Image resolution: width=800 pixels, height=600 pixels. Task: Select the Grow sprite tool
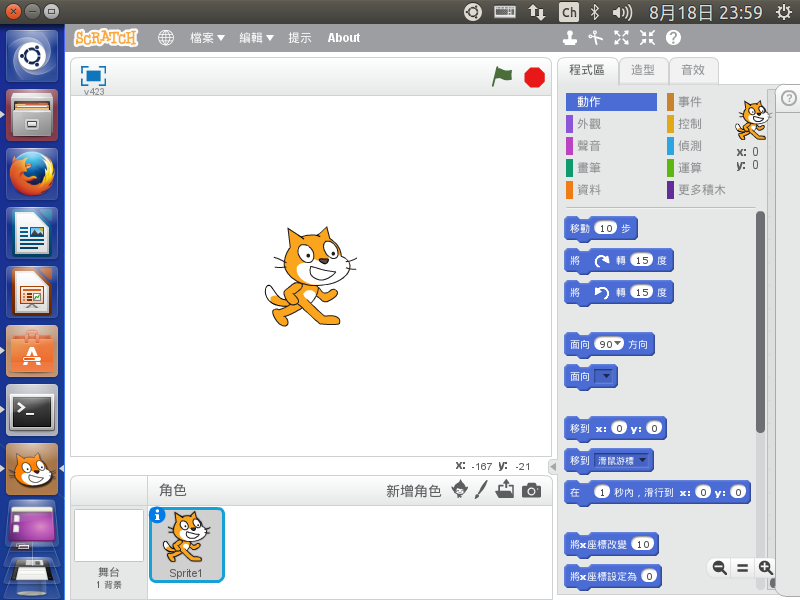(621, 37)
